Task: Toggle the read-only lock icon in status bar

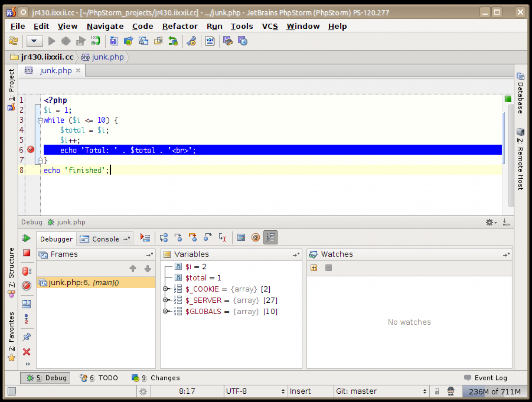Action: (437, 391)
